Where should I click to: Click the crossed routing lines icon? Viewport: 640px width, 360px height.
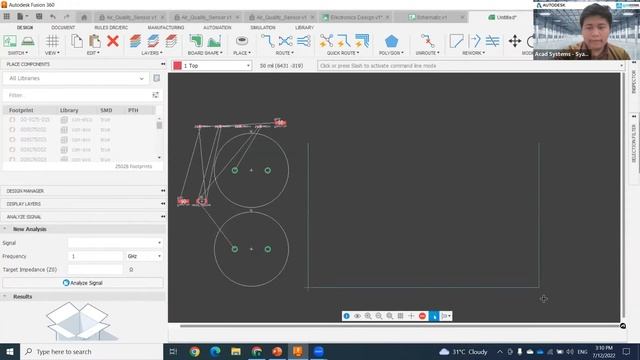point(285,41)
